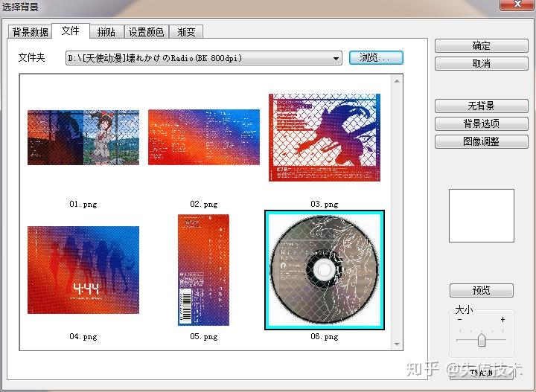This screenshot has width=536, height=392.
Task: Click the 01.png file name
Action: (83, 205)
